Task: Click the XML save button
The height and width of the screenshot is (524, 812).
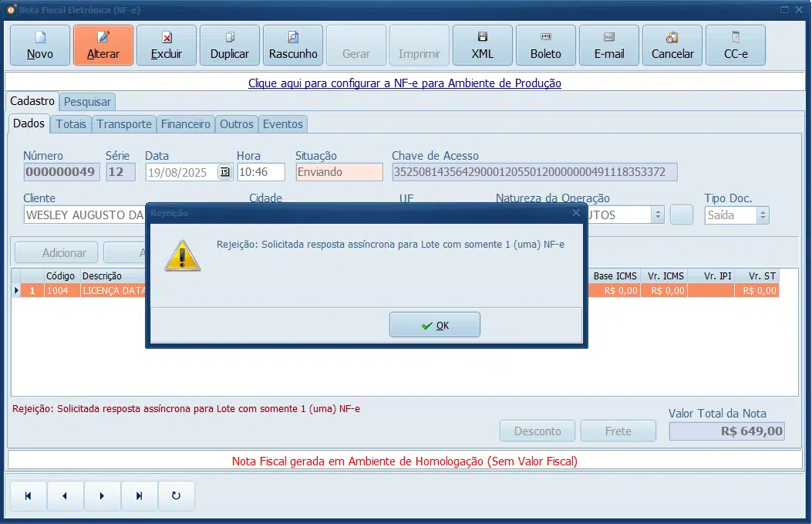Action: 482,45
